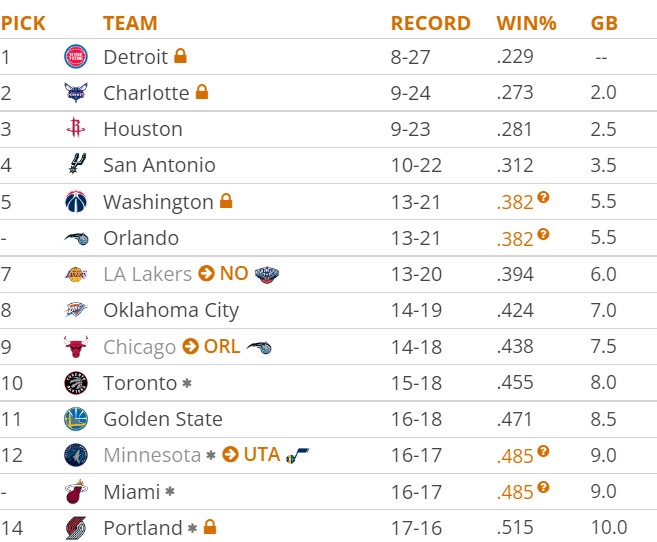Click the San Antonio Spurs logo
The image size is (657, 542).
76,165
